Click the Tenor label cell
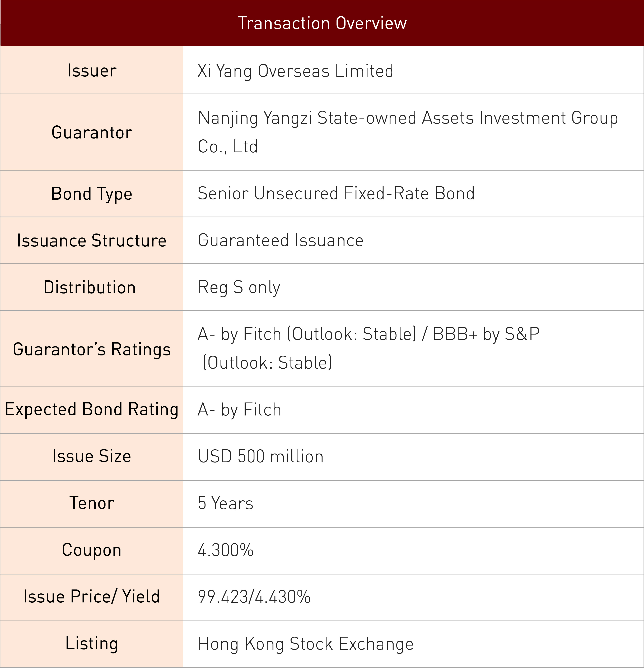The image size is (644, 668). (92, 503)
